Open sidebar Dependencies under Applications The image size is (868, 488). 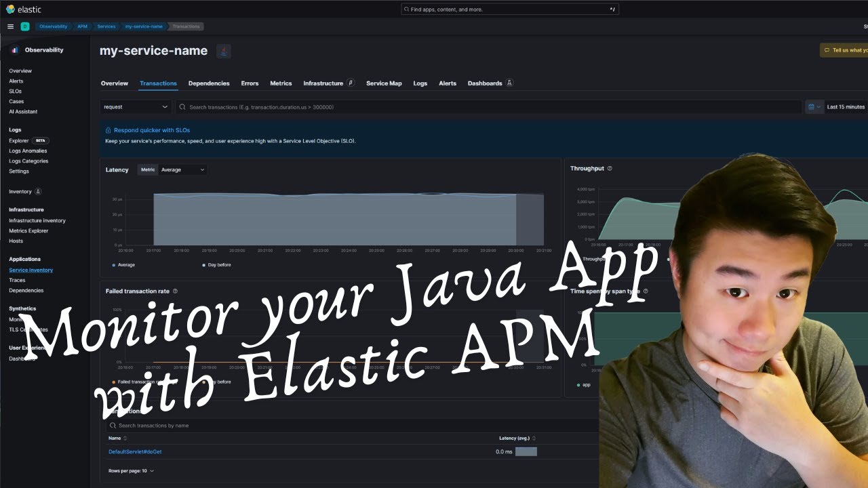[26, 290]
